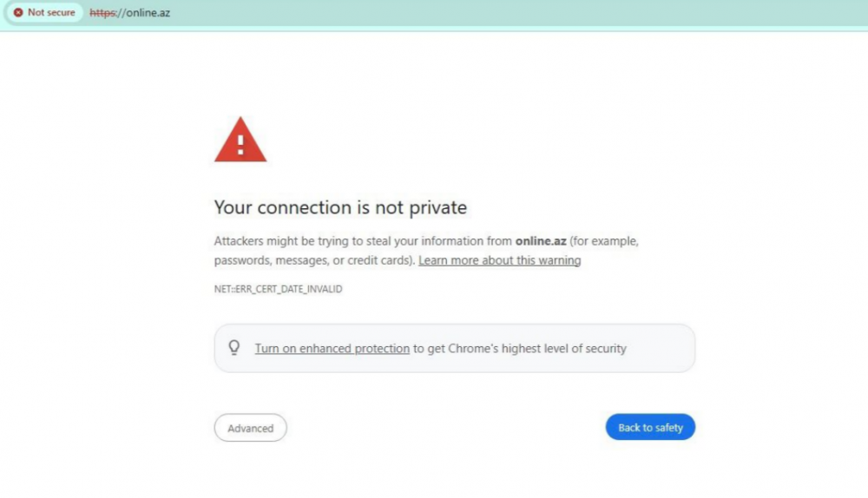Image resolution: width=868 pixels, height=498 pixels.
Task: Click the crossed-out https in the URL
Action: (x=102, y=13)
